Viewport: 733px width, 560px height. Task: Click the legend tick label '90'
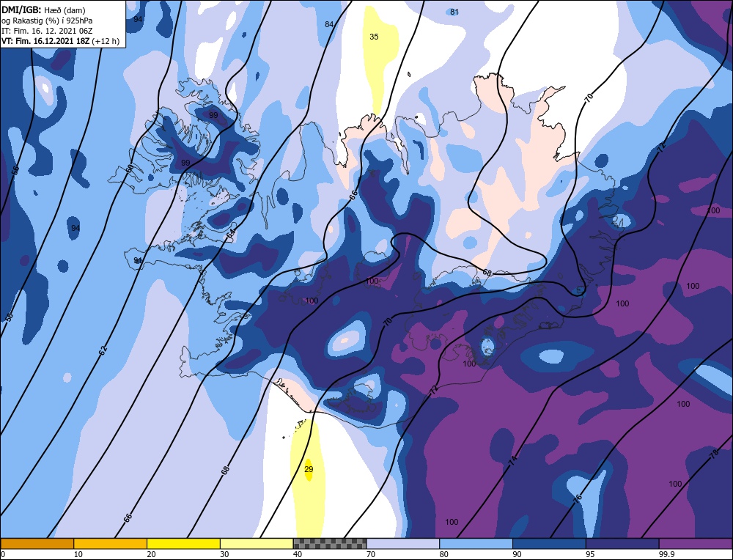pyautogui.click(x=517, y=554)
